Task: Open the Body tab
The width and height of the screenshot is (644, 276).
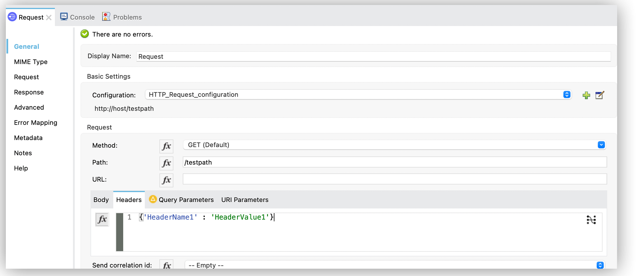Action: [101, 200]
